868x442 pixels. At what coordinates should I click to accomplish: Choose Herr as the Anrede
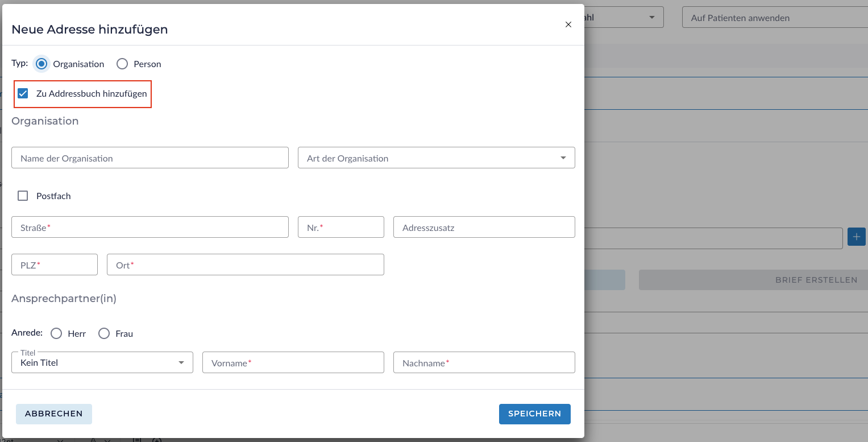pyautogui.click(x=56, y=333)
